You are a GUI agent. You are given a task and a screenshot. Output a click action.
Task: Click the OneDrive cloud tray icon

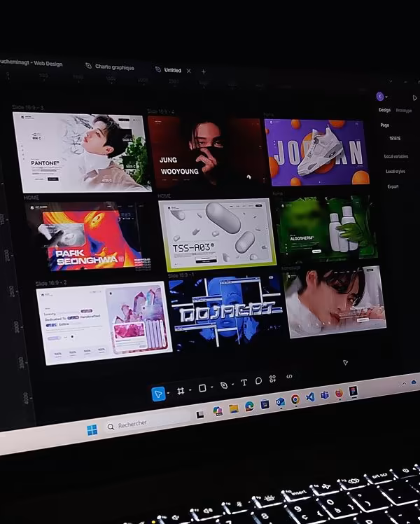point(415,381)
